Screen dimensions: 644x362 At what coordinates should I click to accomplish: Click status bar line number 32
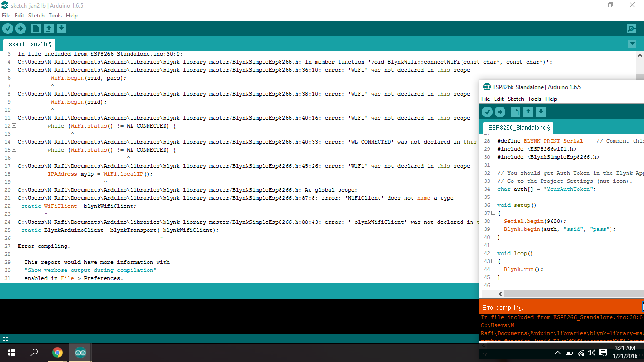pyautogui.click(x=5, y=339)
